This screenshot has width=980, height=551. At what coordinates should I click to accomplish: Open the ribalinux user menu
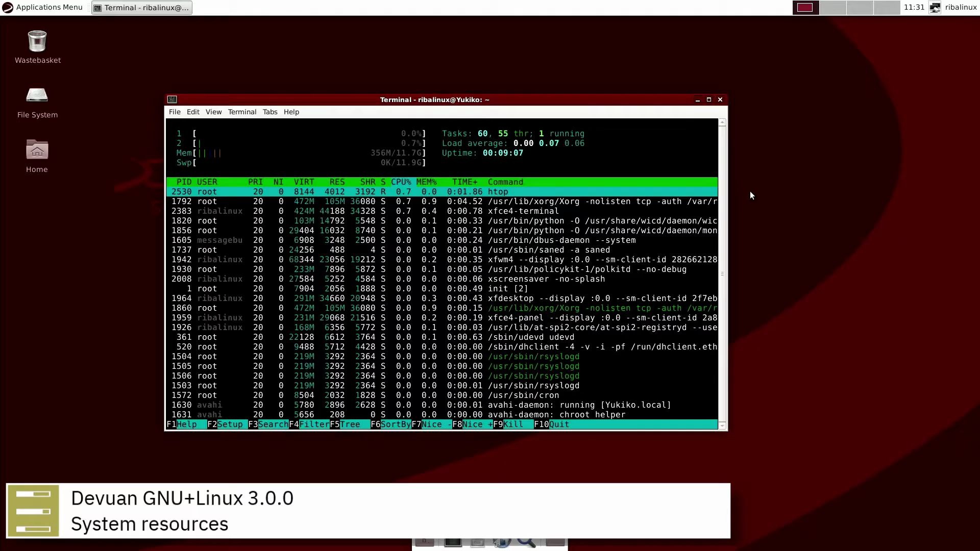(961, 7)
